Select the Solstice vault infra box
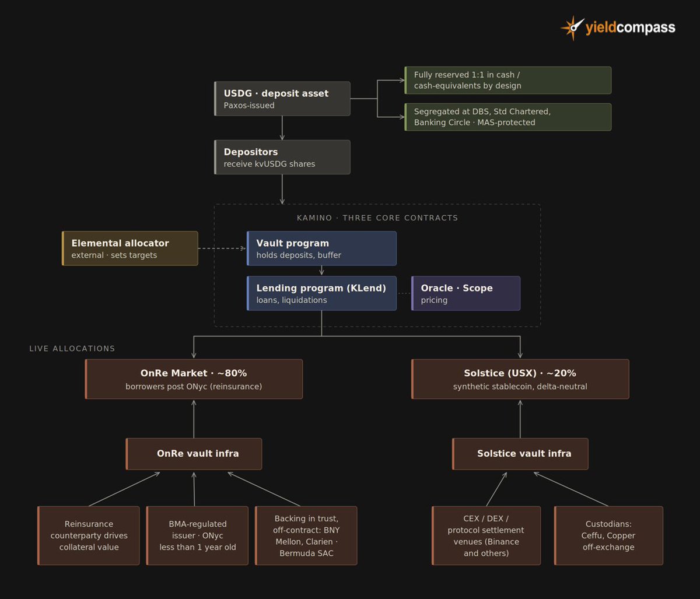Viewport: 700px width, 599px height. [x=520, y=454]
